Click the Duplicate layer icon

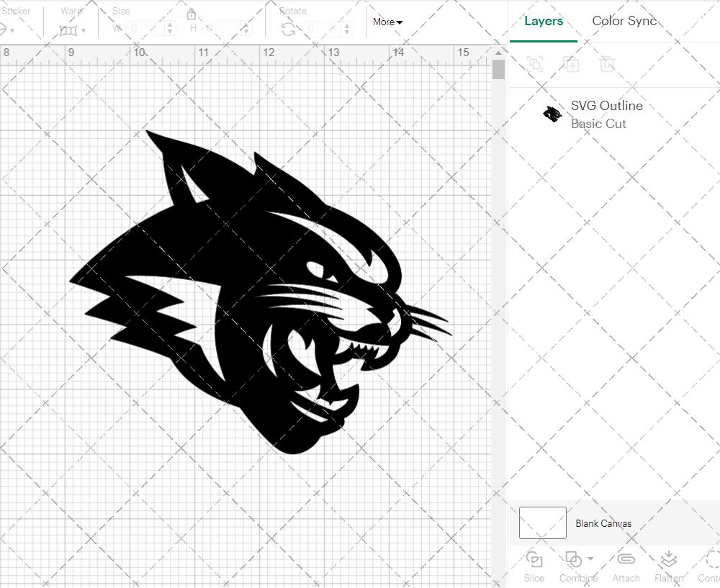572,64
